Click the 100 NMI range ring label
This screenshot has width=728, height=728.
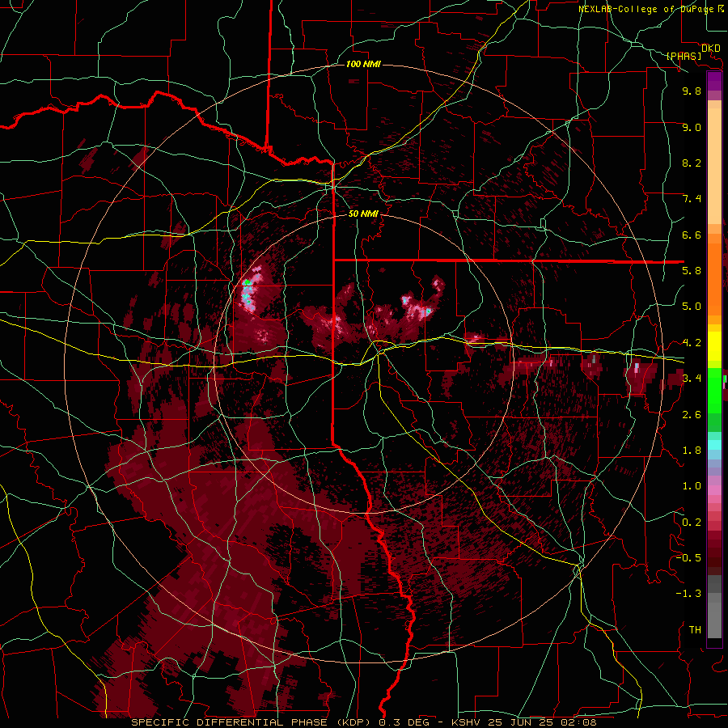click(363, 64)
